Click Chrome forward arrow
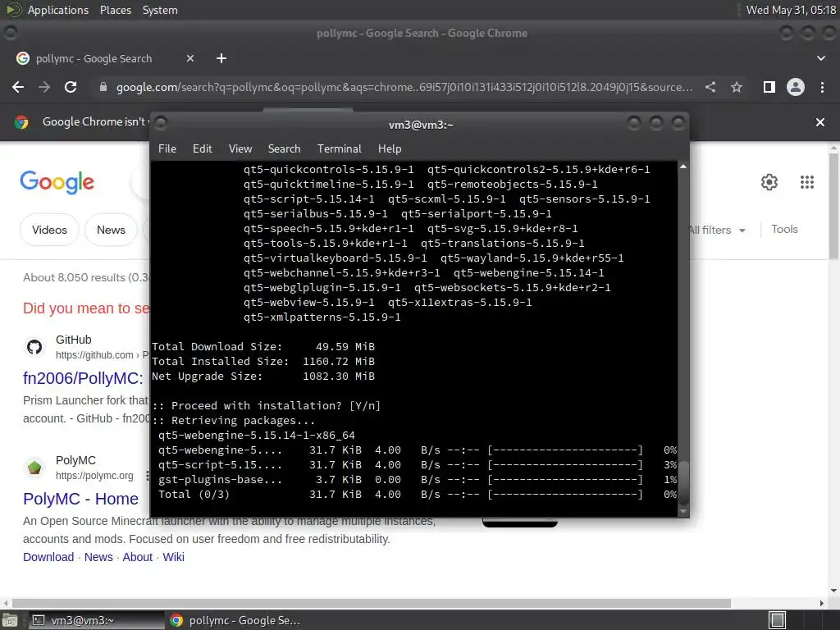The image size is (840, 630). click(x=44, y=87)
